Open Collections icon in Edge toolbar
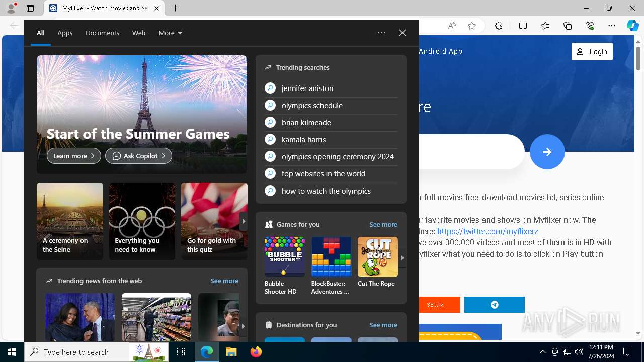 coord(568,26)
